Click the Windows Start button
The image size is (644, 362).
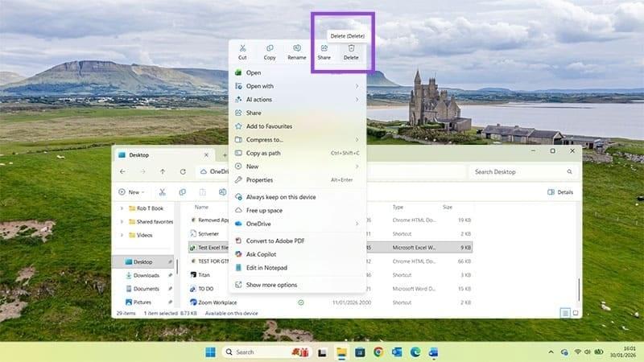(x=210, y=352)
